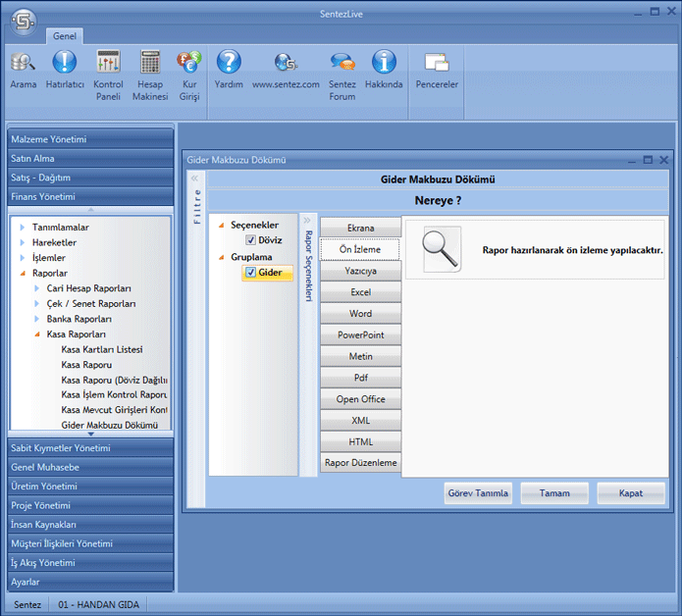Collapse the Raporlar tree node
This screenshot has width=682, height=616.
23,274
